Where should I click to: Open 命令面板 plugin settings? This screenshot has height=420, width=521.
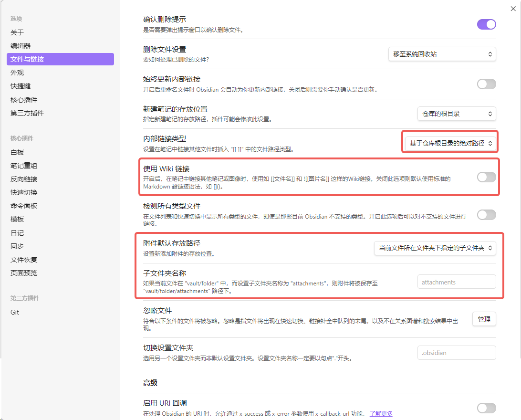pyautogui.click(x=60, y=206)
